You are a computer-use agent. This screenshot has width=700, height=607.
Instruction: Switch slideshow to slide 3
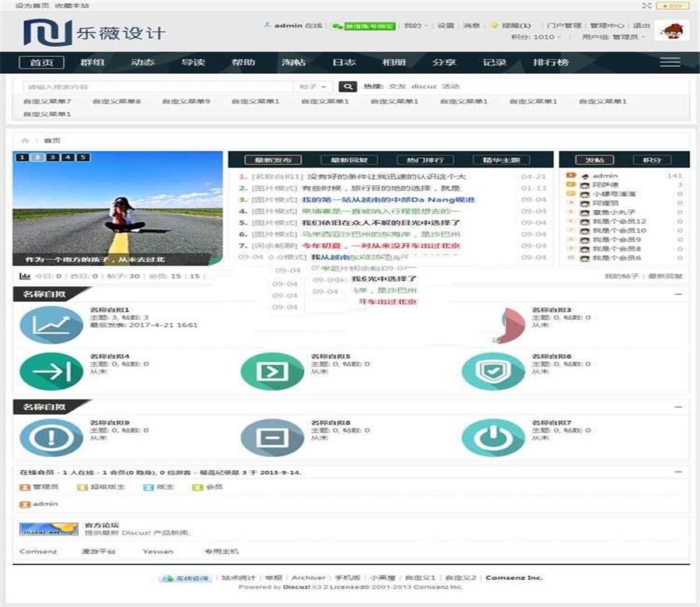[x=53, y=157]
